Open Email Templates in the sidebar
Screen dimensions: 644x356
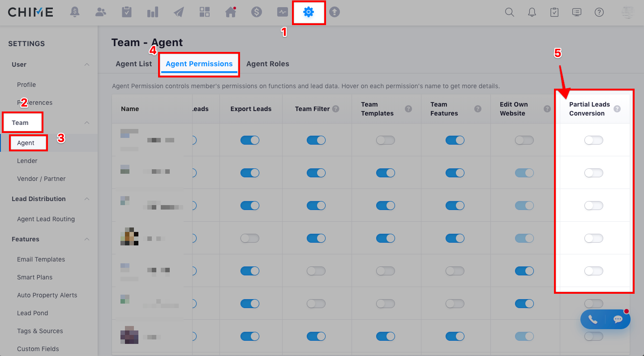[x=41, y=259]
